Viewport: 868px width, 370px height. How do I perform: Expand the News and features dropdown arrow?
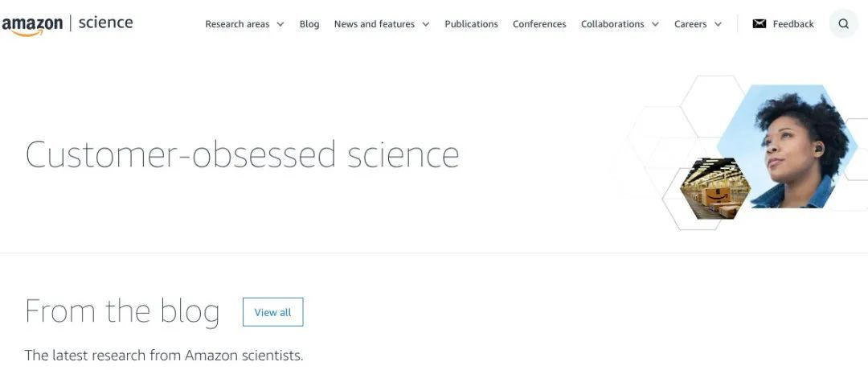point(426,24)
